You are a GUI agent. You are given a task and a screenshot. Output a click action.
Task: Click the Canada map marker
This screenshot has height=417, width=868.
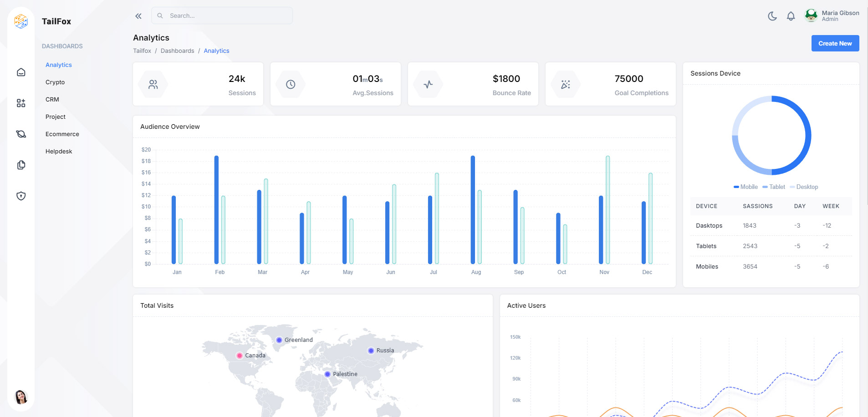[x=240, y=356]
